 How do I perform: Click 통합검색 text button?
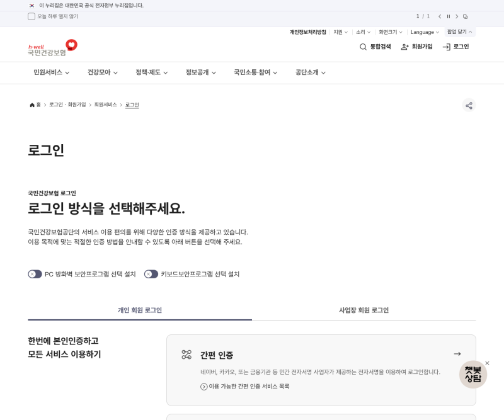click(x=381, y=47)
